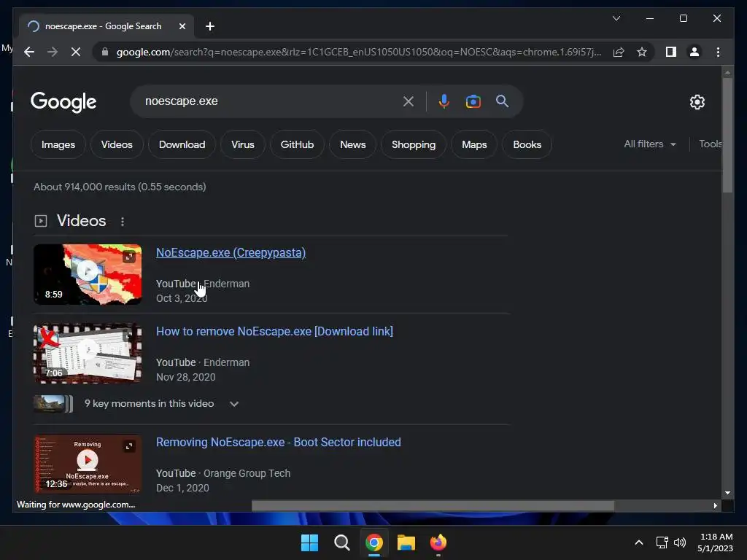Show hidden system tray icons
747x560 pixels.
pos(639,542)
